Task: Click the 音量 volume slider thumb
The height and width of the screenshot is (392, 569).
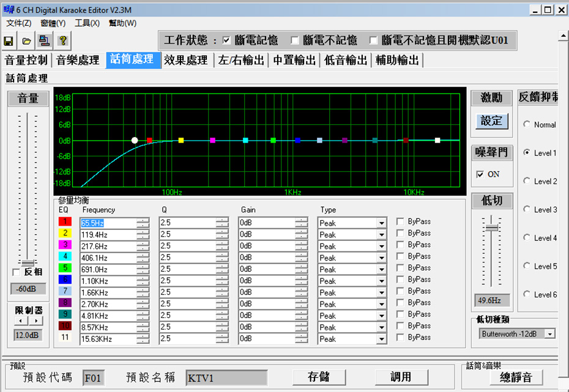Action: 28,262
